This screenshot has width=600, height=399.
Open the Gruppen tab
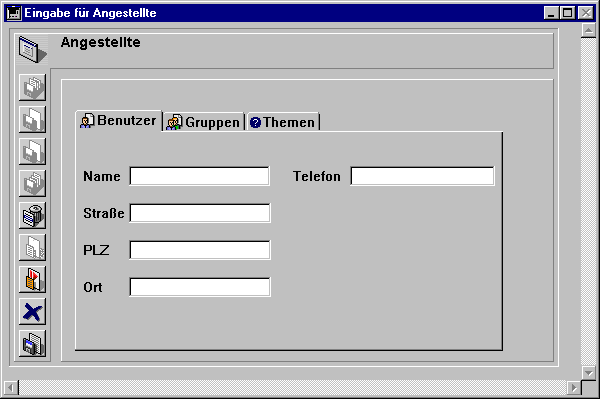203,122
